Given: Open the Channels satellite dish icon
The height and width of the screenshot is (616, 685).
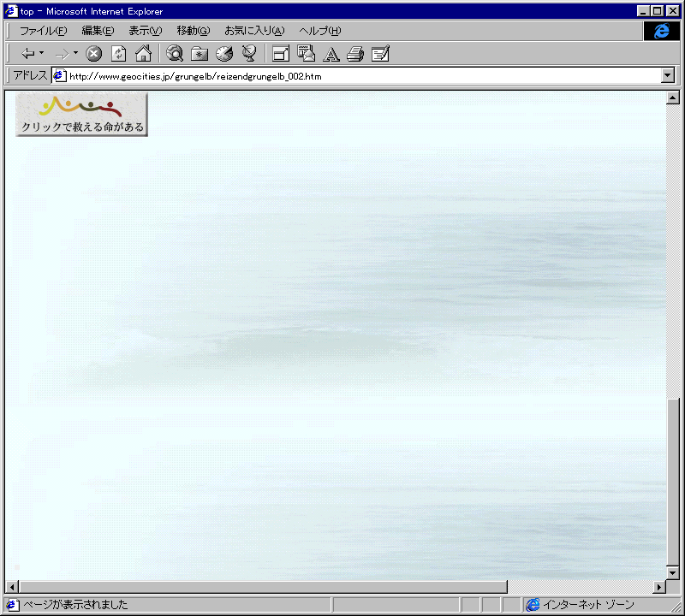Looking at the screenshot, I should pyautogui.click(x=249, y=53).
